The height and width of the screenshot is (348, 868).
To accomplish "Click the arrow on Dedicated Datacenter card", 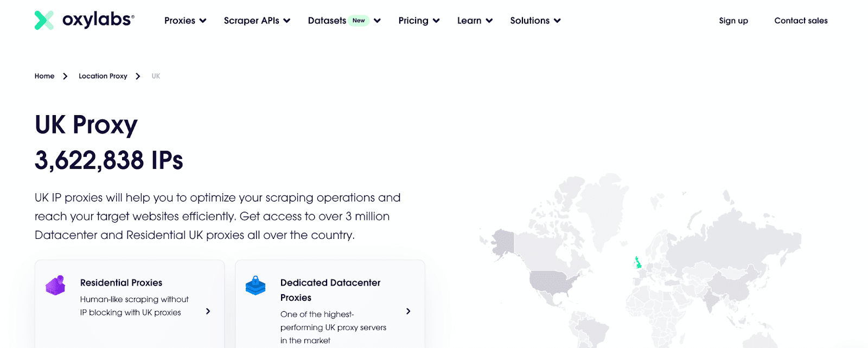I will click(x=408, y=311).
